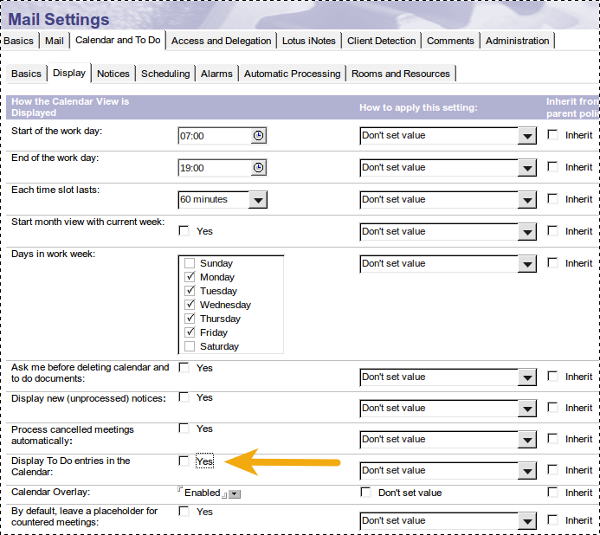The width and height of the screenshot is (600, 535).
Task: Check Don't set value for Calendar Overlay
Action: tap(366, 492)
